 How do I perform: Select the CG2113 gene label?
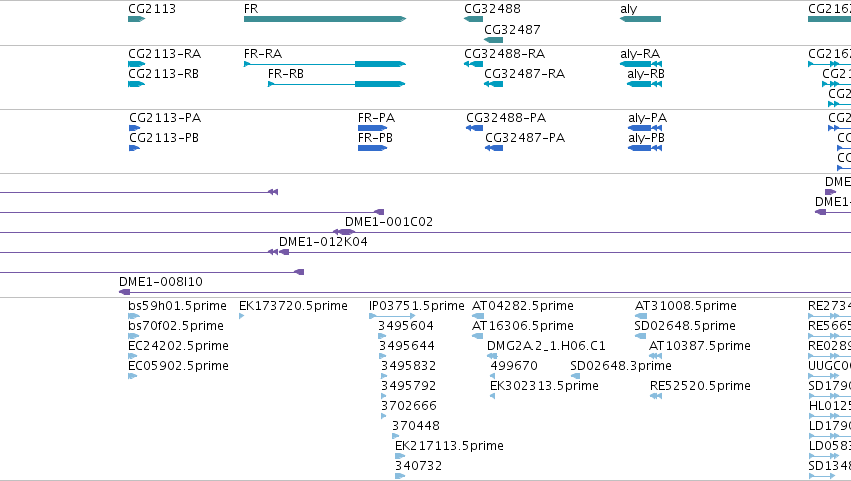(x=152, y=9)
